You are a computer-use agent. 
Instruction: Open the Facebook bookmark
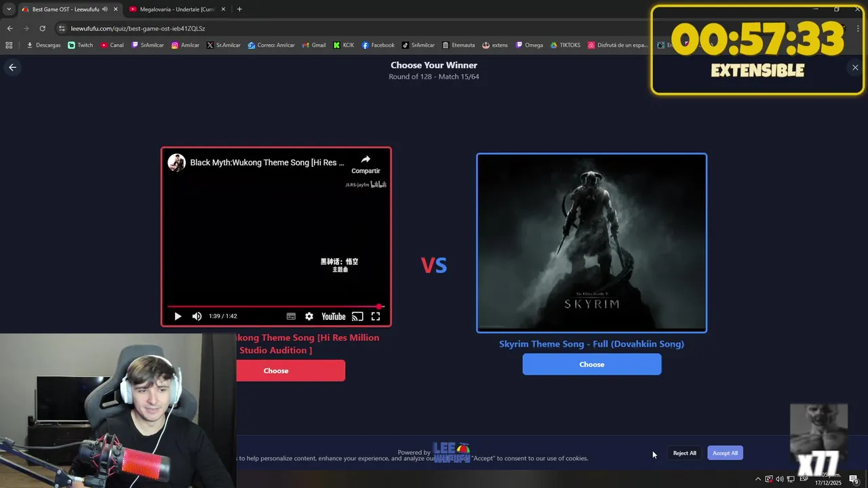378,45
